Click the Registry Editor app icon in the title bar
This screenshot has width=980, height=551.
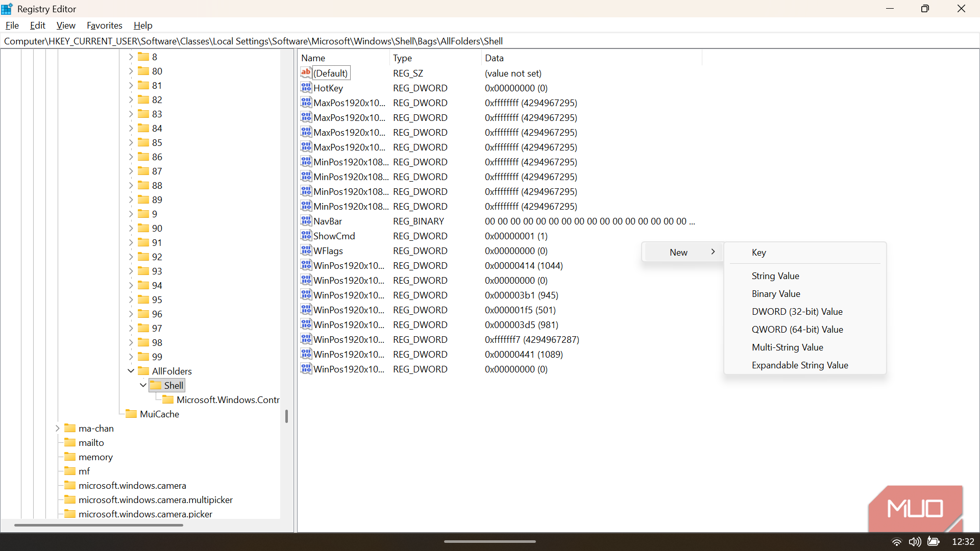[x=7, y=9]
